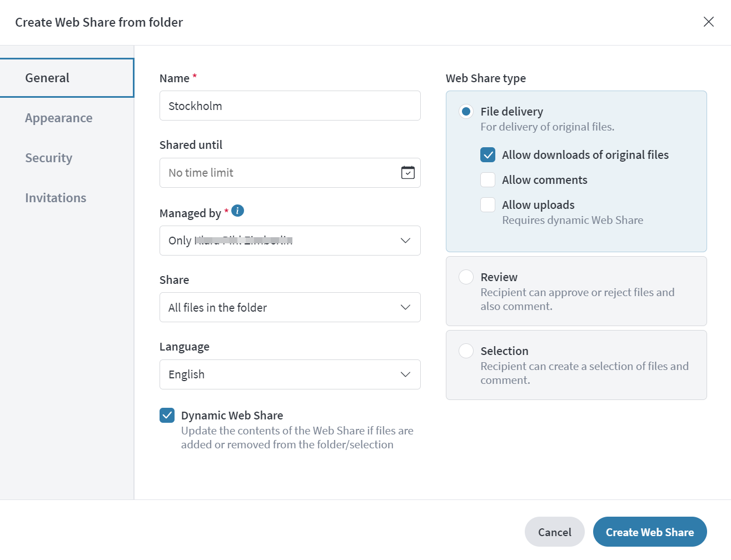Click the Name input field

tap(290, 106)
